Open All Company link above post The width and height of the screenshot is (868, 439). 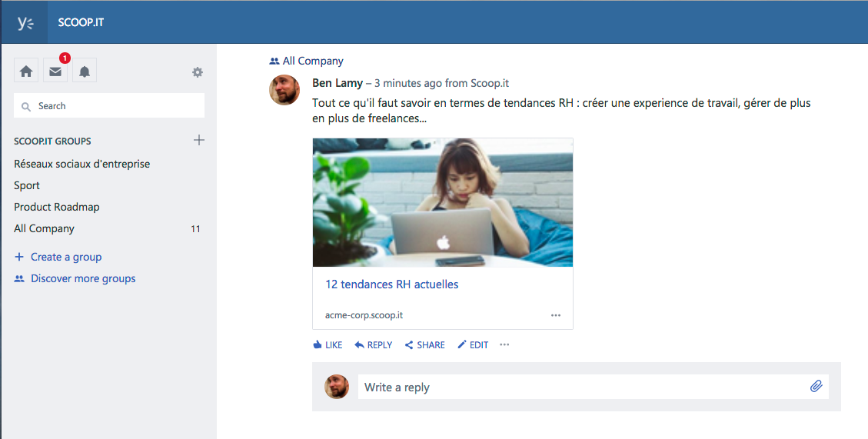pyautogui.click(x=306, y=61)
